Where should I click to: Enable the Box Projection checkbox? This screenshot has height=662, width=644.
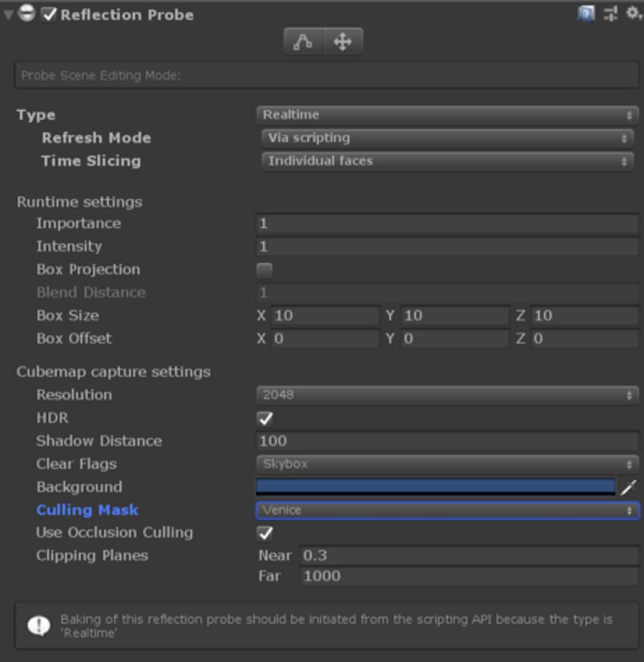coord(264,270)
